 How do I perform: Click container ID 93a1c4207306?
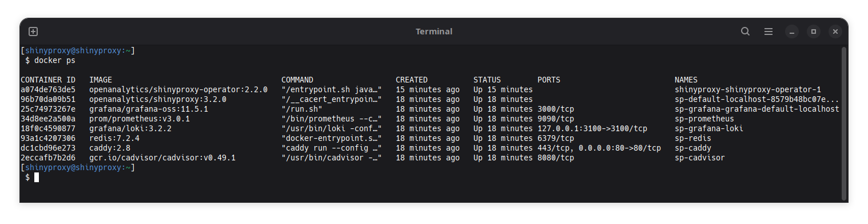point(48,138)
